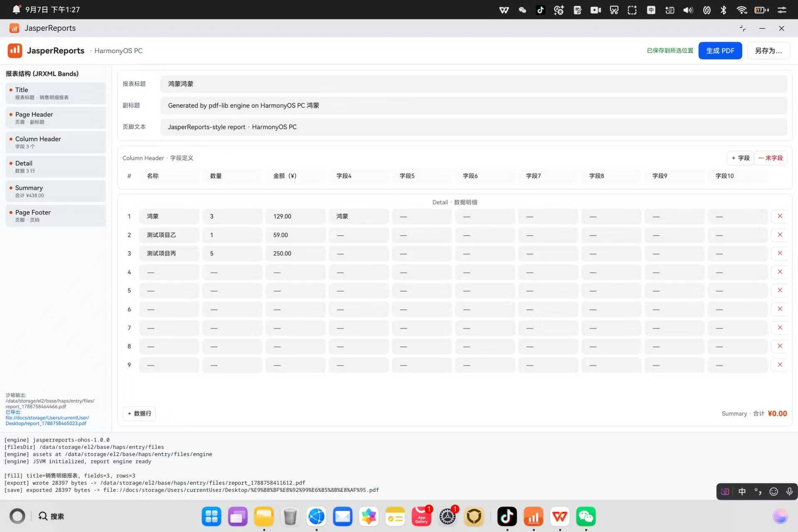798x532 pixels.
Task: Delete data row 2 with the red X
Action: point(780,235)
